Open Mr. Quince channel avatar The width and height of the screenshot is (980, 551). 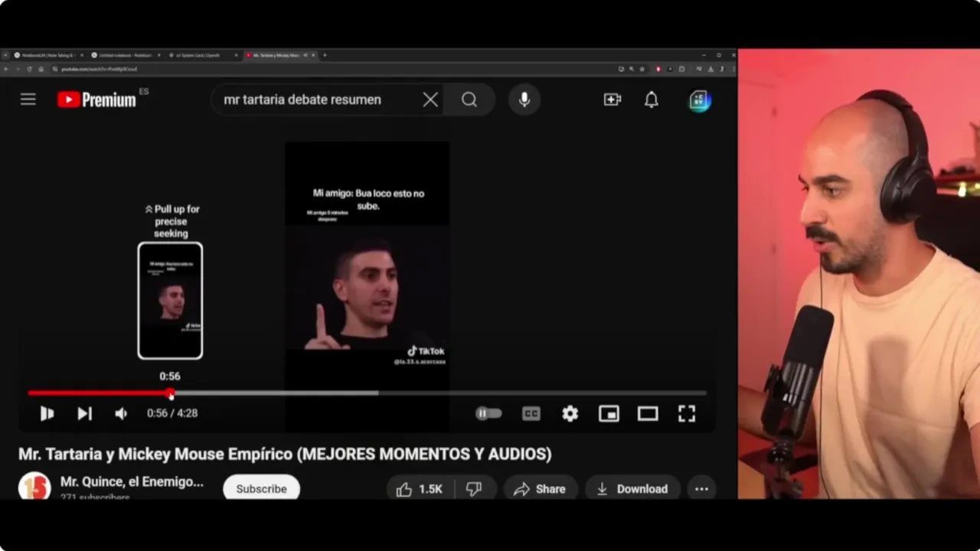(34, 487)
